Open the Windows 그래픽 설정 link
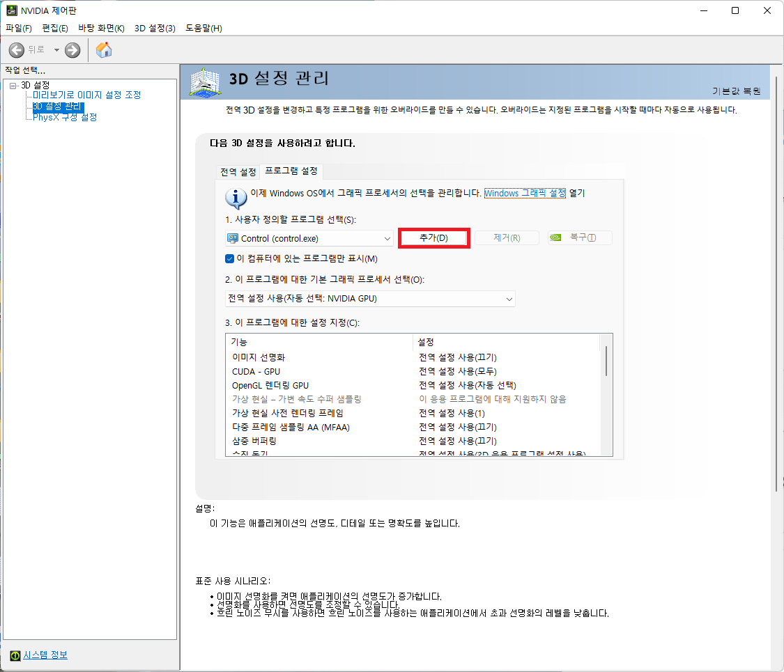The height and width of the screenshot is (672, 784). point(525,194)
